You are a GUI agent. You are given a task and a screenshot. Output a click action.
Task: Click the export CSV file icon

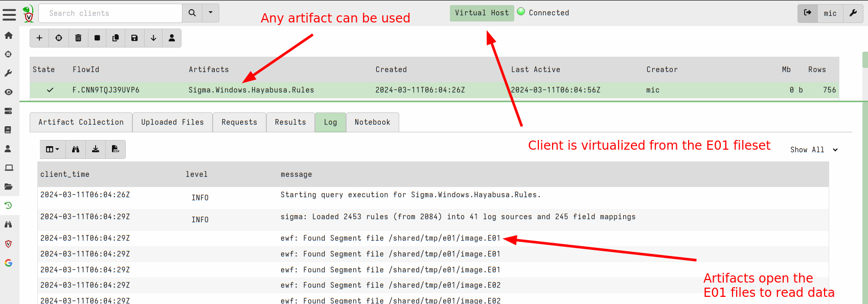point(116,150)
